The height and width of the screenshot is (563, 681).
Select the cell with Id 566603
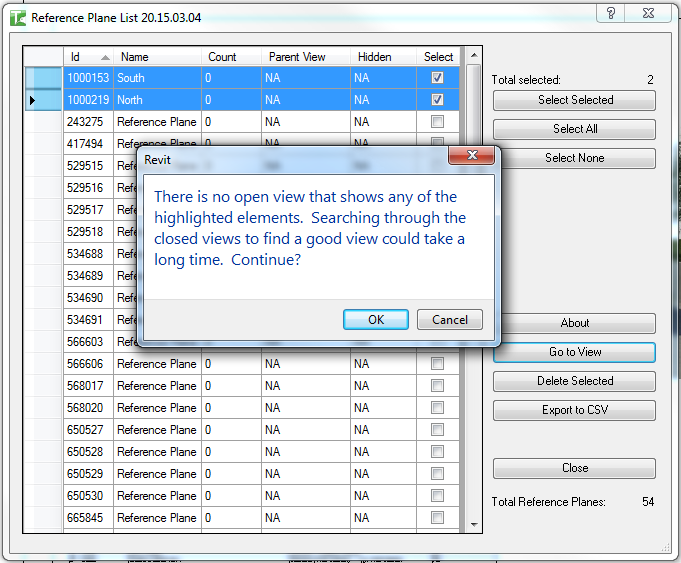coord(89,342)
